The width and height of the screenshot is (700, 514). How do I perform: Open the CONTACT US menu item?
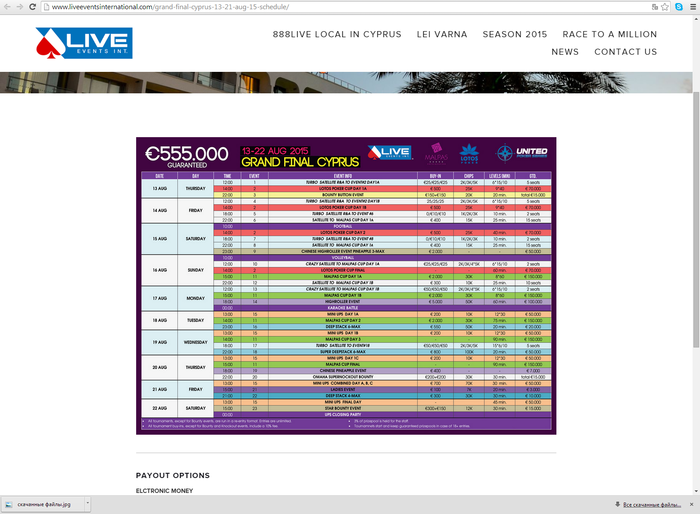[625, 52]
